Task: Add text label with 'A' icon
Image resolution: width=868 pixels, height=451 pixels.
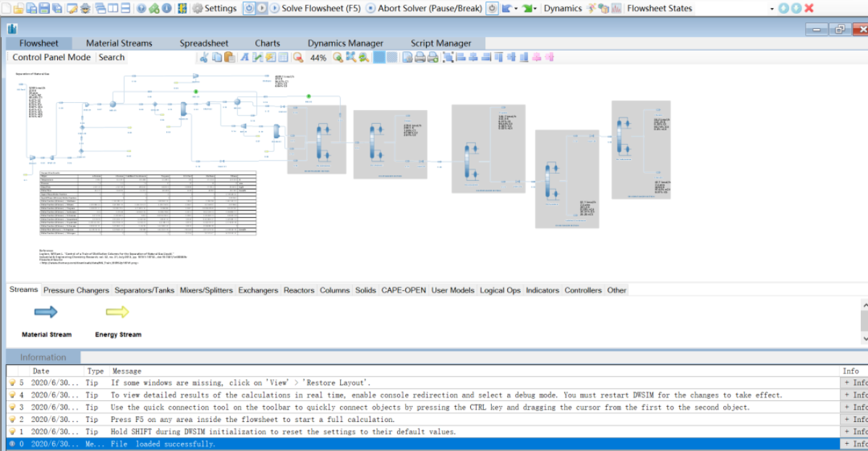Action: pos(245,58)
